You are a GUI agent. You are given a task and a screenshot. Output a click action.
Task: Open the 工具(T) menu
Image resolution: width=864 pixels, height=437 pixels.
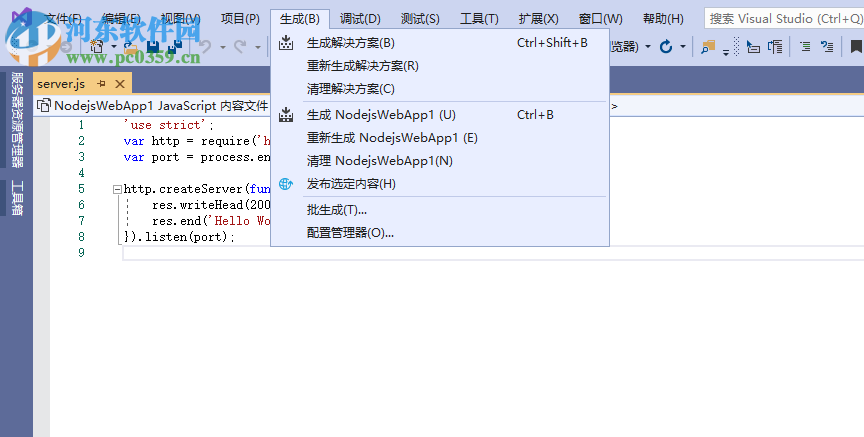(x=479, y=19)
